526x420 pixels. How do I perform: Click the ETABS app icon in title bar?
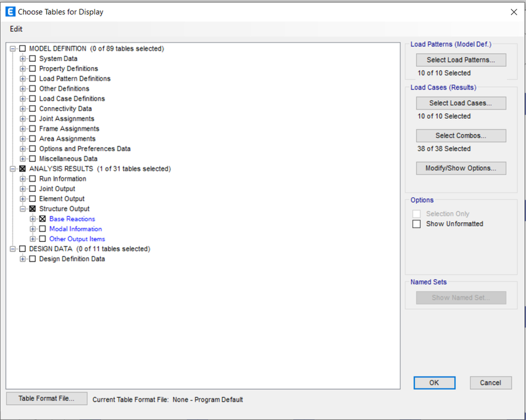(11, 12)
